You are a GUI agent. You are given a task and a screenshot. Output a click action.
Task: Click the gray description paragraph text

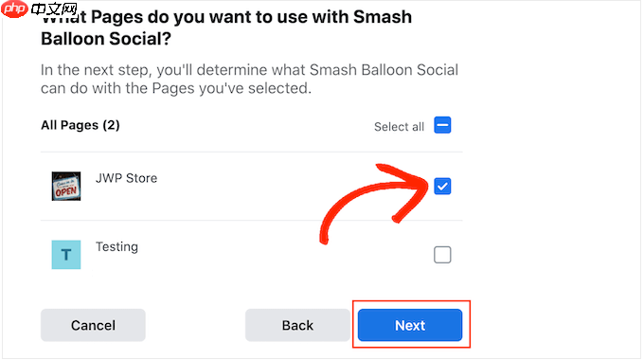coord(249,79)
